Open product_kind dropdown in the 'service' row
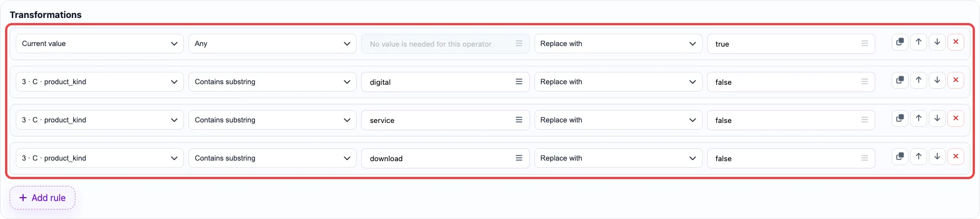This screenshot has width=980, height=219. coord(100,120)
